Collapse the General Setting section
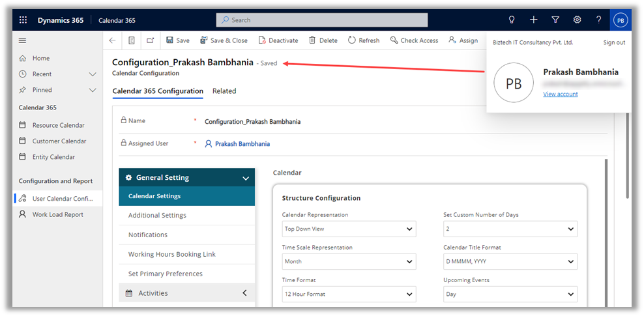The width and height of the screenshot is (644, 316). [x=246, y=178]
